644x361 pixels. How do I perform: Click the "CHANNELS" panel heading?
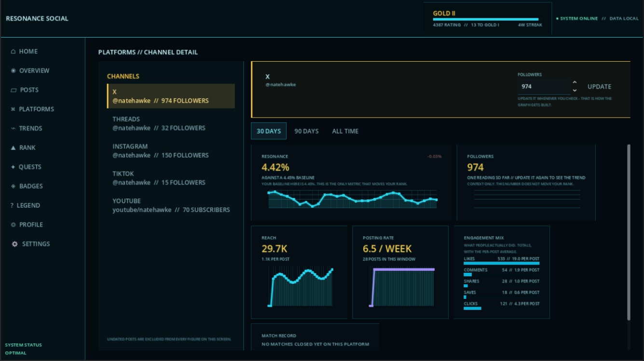[123, 76]
